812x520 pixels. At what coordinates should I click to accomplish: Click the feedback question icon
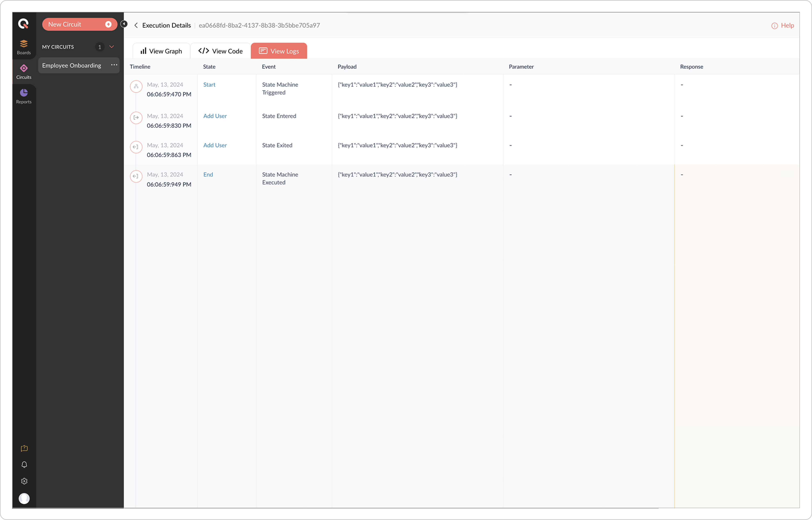(x=24, y=448)
